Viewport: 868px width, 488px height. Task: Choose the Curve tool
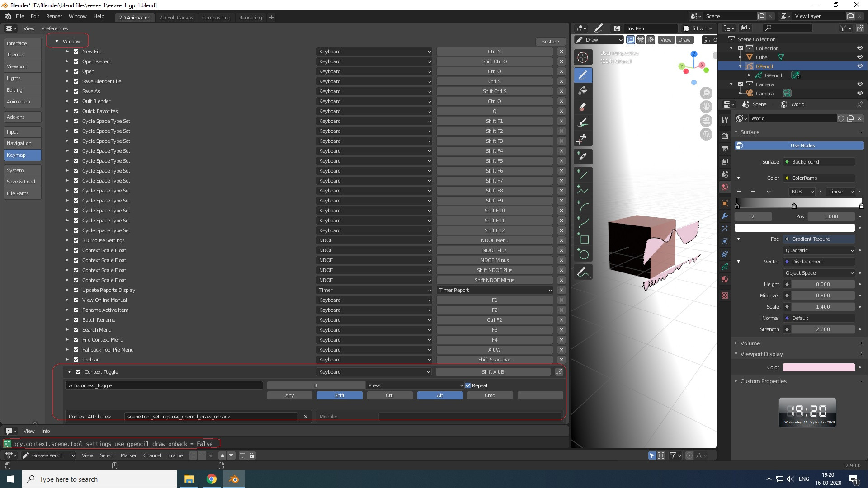pyautogui.click(x=583, y=223)
